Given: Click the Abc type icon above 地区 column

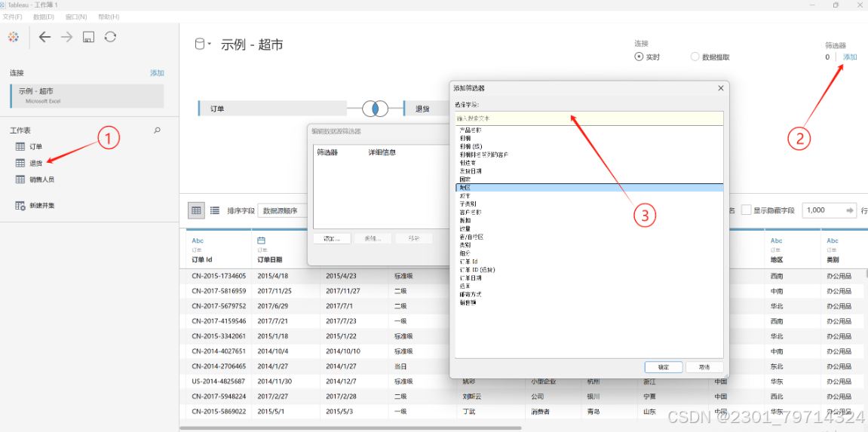Looking at the screenshot, I should click(x=777, y=241).
